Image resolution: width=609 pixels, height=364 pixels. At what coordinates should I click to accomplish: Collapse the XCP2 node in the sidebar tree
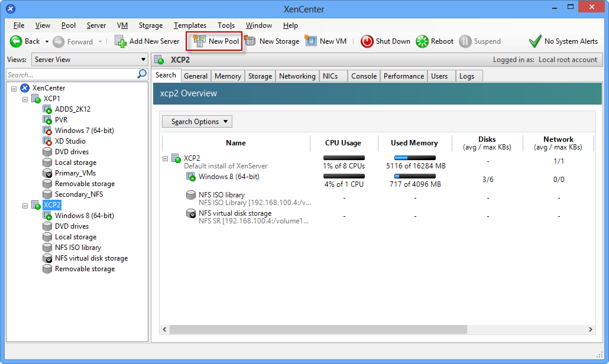click(x=25, y=205)
